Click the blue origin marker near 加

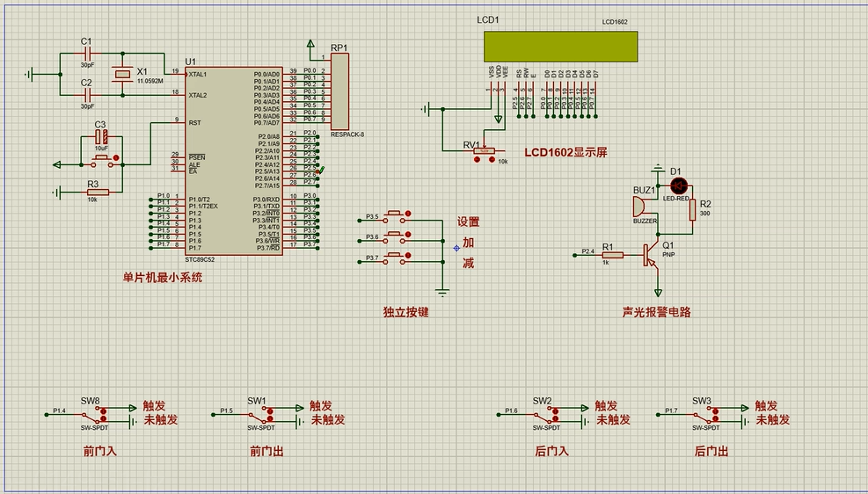point(456,249)
